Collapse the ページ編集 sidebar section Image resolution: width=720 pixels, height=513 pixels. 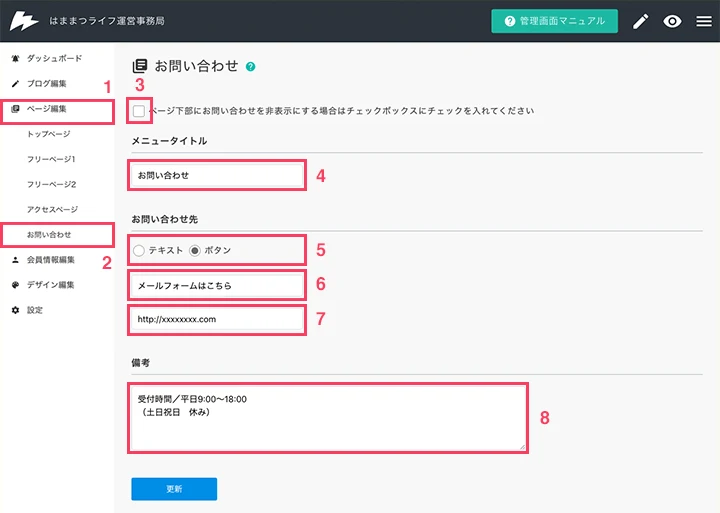click(58, 109)
